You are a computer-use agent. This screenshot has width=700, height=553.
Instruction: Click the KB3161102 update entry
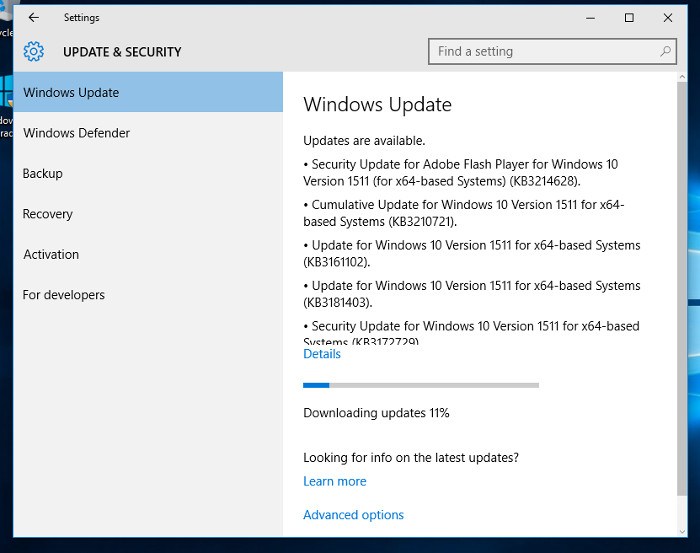(471, 254)
